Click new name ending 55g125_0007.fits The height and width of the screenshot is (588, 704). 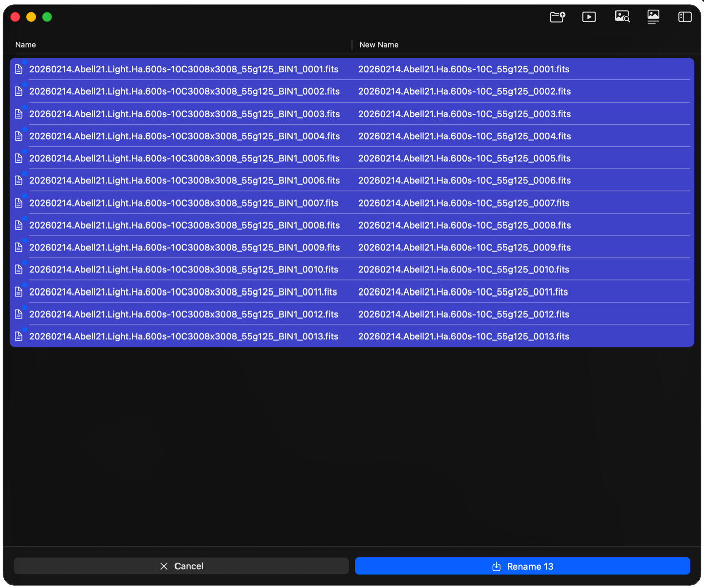click(x=464, y=203)
